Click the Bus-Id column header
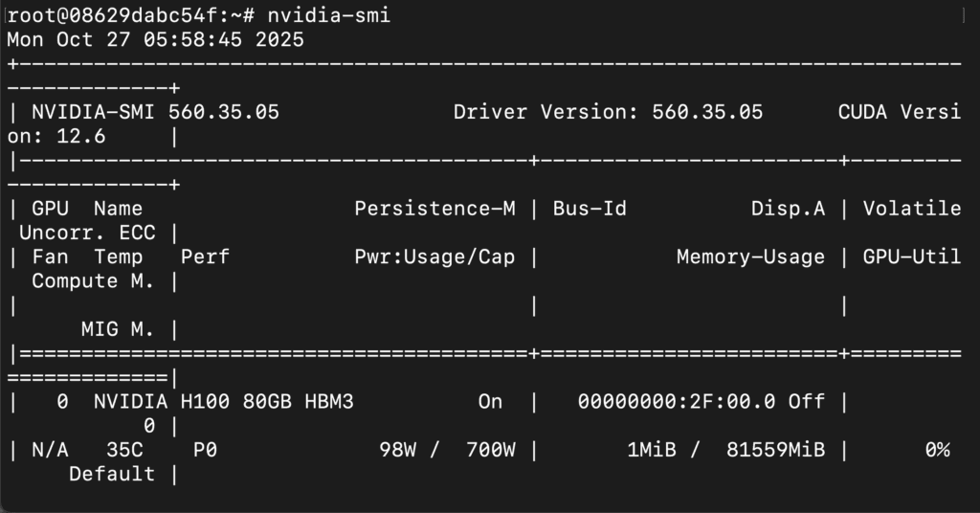The image size is (980, 513). (590, 209)
